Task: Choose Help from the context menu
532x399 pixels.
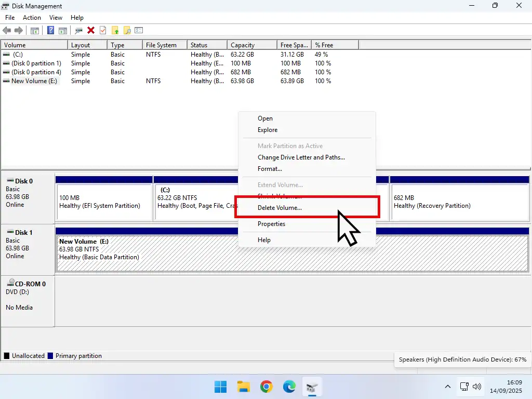Action: (x=307, y=240)
